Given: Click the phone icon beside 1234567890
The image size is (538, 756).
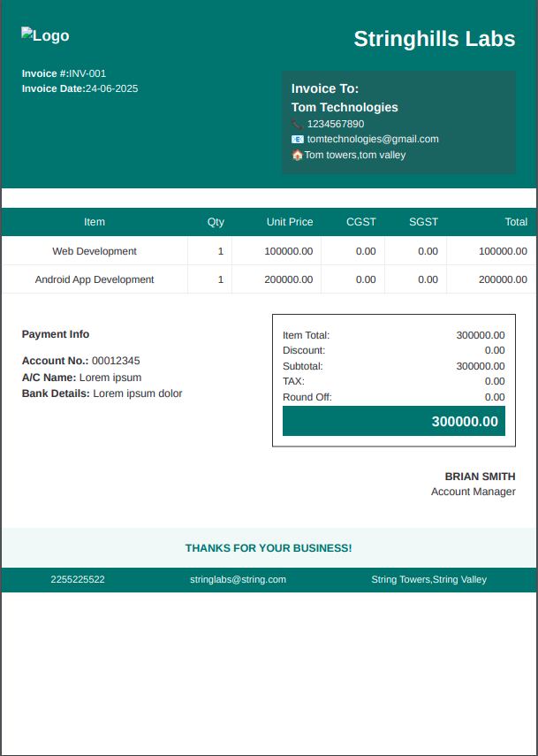Looking at the screenshot, I should [x=297, y=125].
